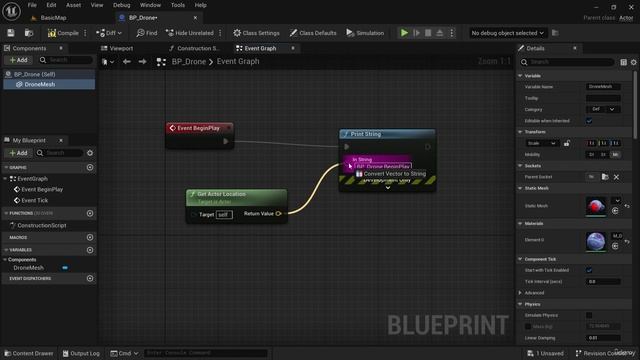Select Event Tick in My Blueprint
640x360 pixels.
pos(34,200)
